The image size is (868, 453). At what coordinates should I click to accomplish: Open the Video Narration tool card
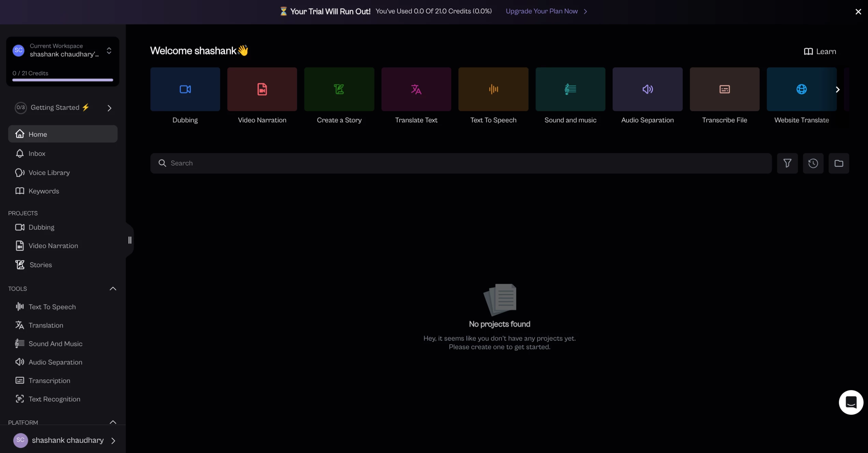262,89
